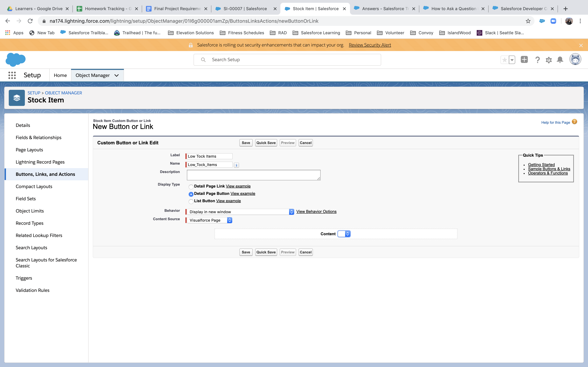
Task: Open the header help question mark icon
Action: click(x=537, y=60)
